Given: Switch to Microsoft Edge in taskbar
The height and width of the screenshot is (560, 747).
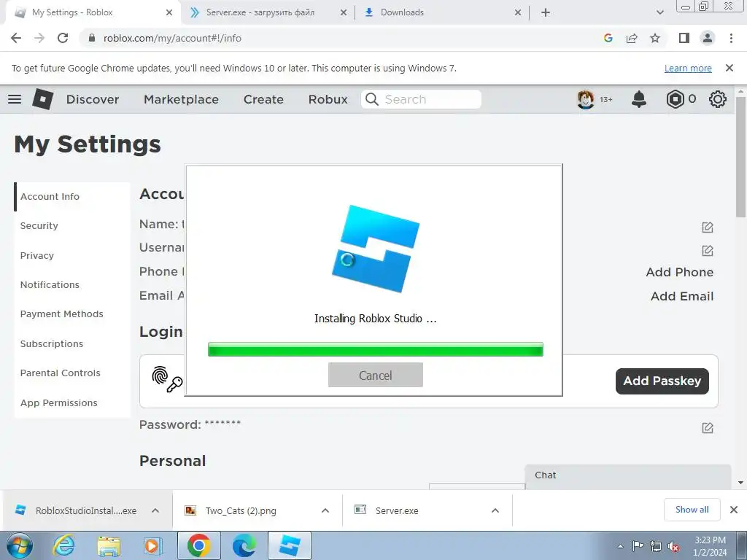Looking at the screenshot, I should pos(244,545).
